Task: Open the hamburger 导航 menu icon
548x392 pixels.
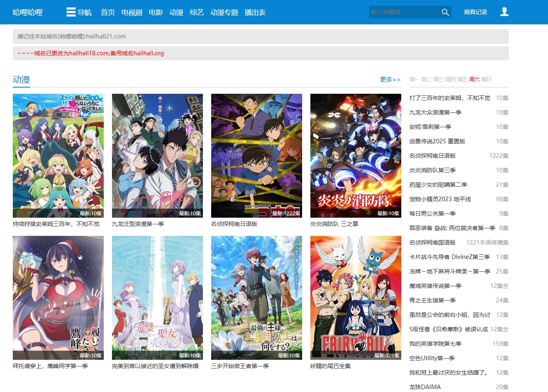Action: click(x=71, y=12)
